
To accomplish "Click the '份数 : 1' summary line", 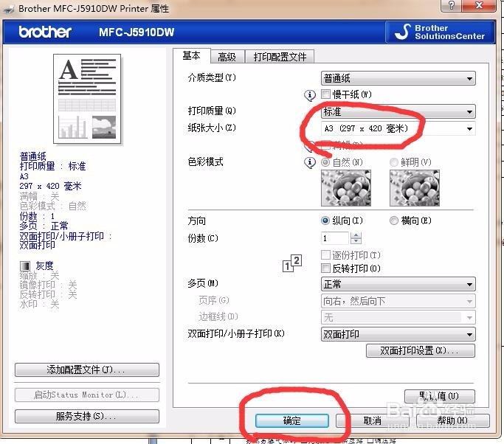I will (37, 216).
